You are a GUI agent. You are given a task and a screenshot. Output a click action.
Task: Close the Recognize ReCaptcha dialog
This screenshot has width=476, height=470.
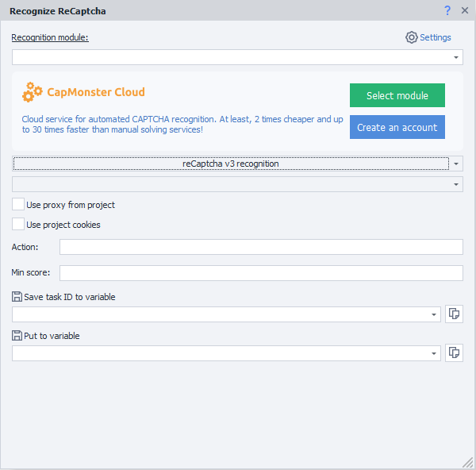pos(463,10)
